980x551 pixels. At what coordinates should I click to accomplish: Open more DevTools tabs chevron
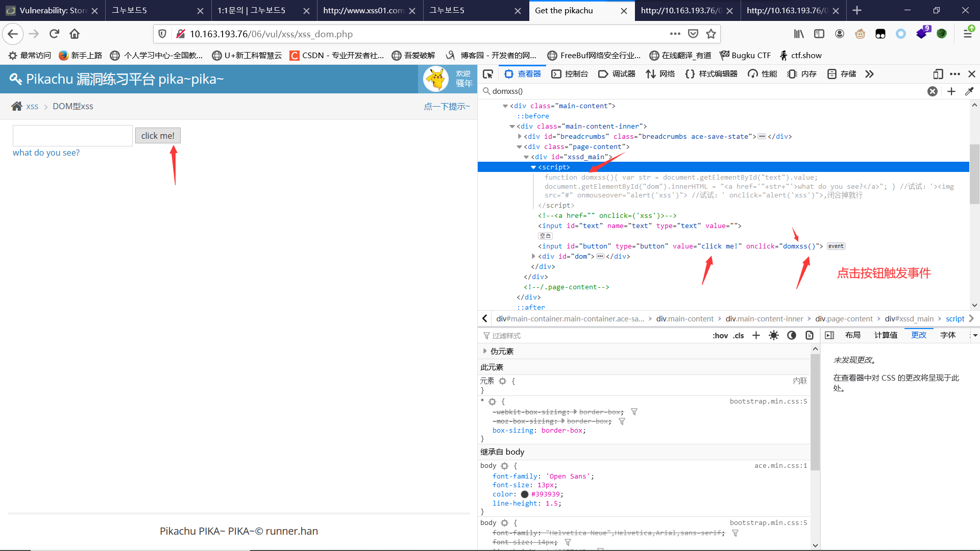coord(869,74)
